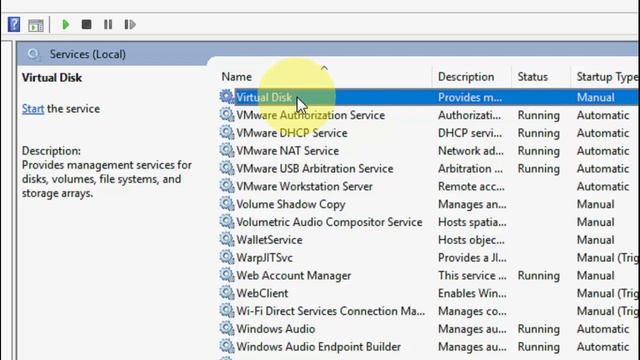Select Windows Audio Endpoint Builder
This screenshot has height=360, width=640.
click(x=318, y=347)
